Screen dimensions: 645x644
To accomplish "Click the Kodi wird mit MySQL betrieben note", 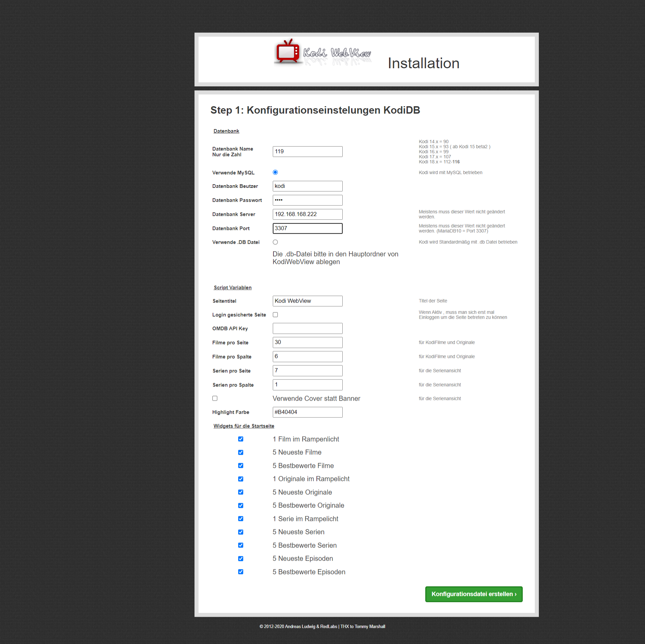I will [x=450, y=173].
